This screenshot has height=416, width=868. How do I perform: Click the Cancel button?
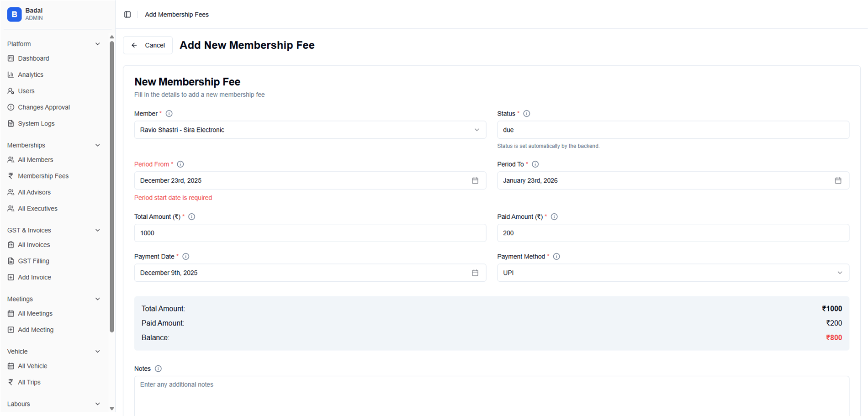click(x=148, y=45)
